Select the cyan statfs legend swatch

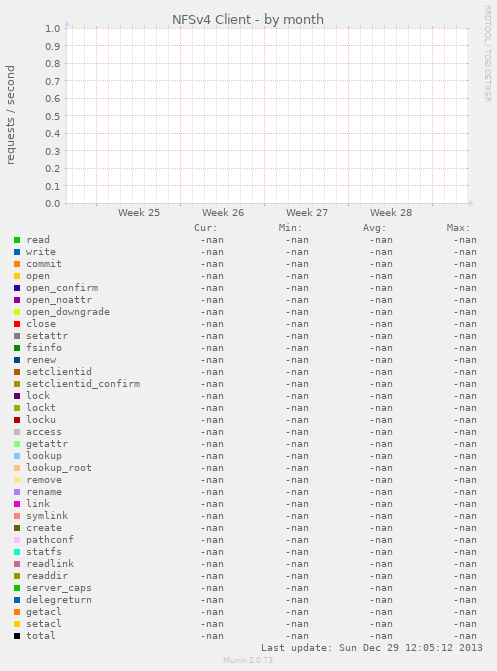tap(17, 552)
